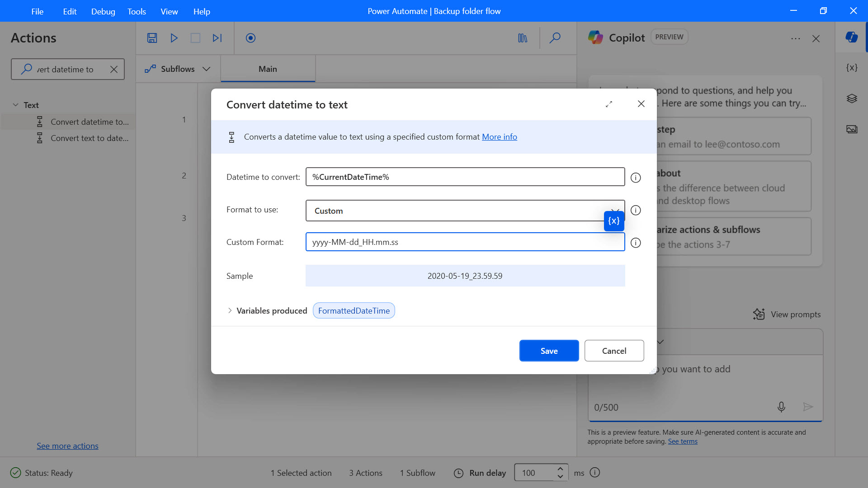Open the Images pane
The image size is (868, 488).
click(852, 129)
